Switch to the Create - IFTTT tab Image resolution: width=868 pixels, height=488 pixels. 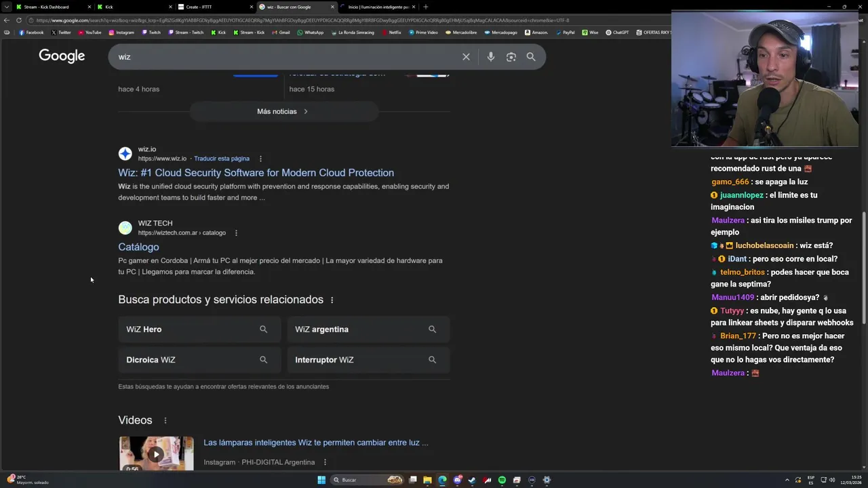click(x=214, y=7)
